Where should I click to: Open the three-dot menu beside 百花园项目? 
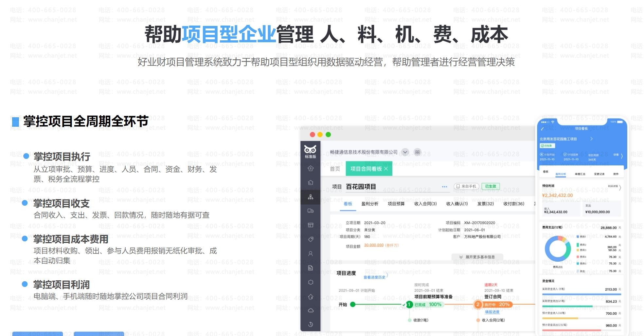(x=444, y=187)
